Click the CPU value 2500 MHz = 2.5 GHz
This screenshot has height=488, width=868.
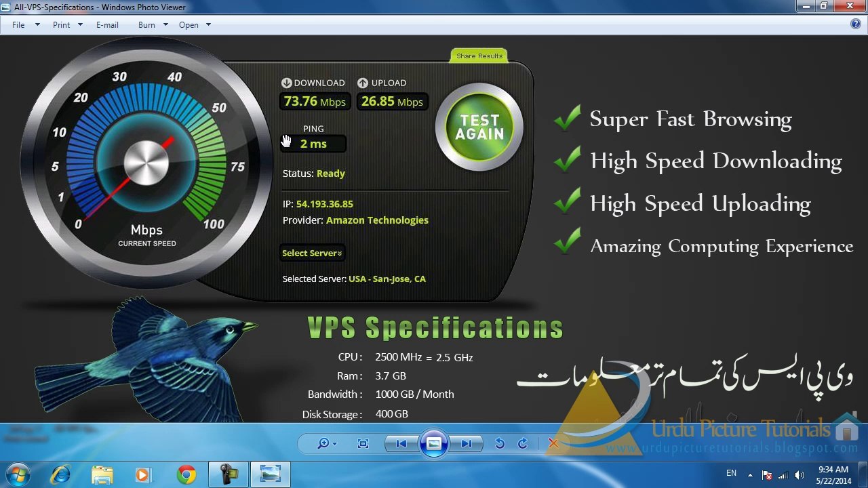coord(424,357)
